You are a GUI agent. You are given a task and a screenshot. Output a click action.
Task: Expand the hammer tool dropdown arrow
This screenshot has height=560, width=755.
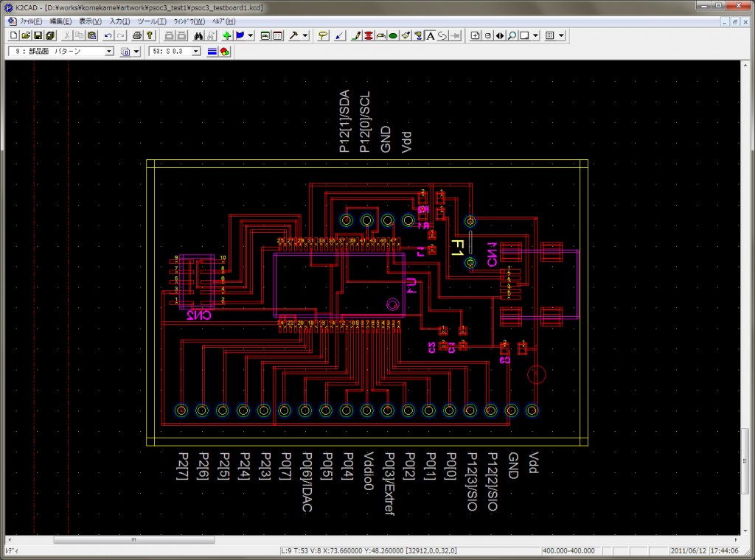click(305, 35)
